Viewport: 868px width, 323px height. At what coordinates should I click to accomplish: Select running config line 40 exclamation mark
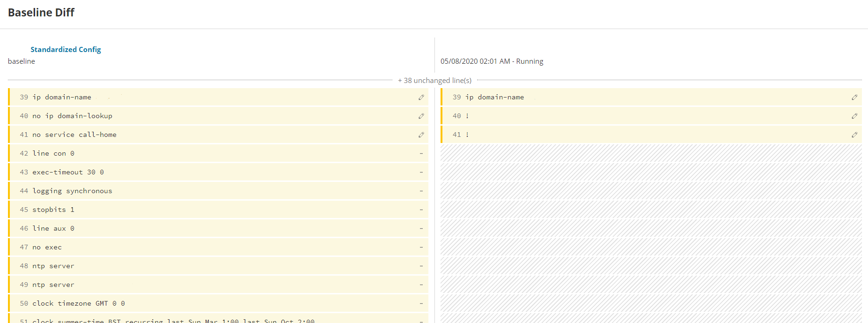pyautogui.click(x=467, y=116)
